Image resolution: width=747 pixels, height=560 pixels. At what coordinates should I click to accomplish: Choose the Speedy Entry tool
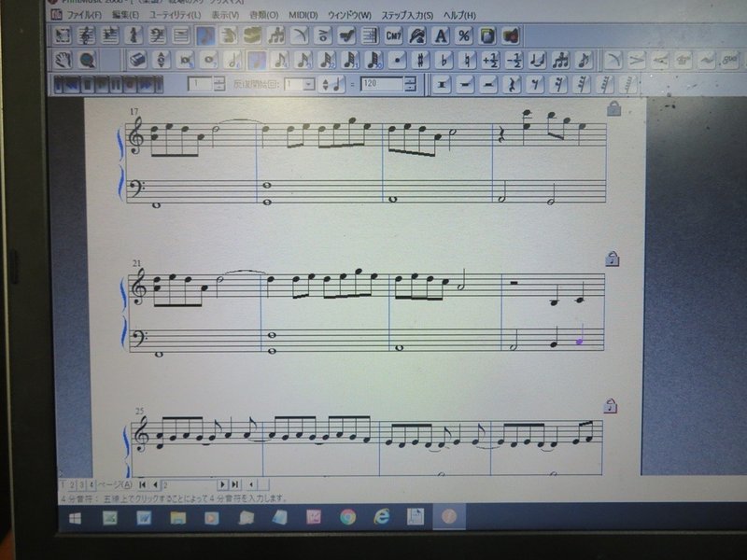click(x=229, y=35)
